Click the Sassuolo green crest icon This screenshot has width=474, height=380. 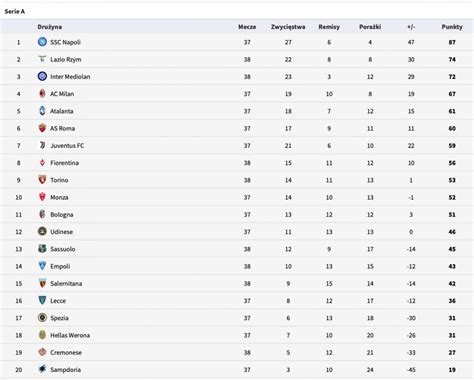42,249
